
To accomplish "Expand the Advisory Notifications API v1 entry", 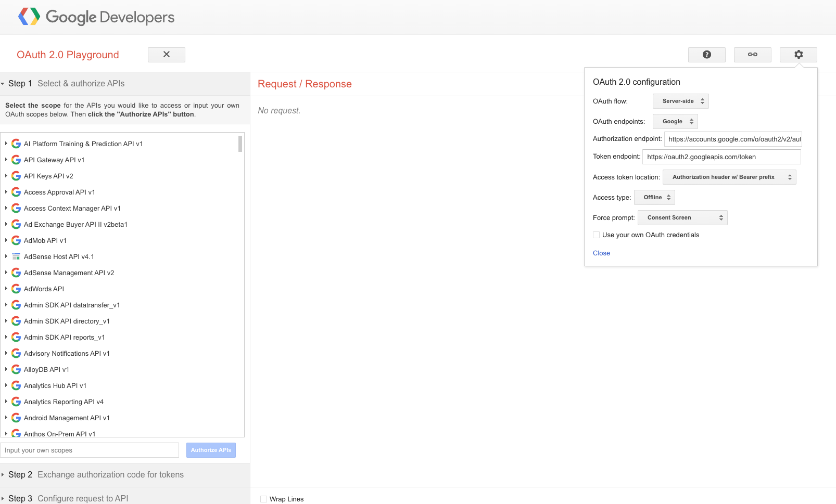I will [x=5, y=353].
